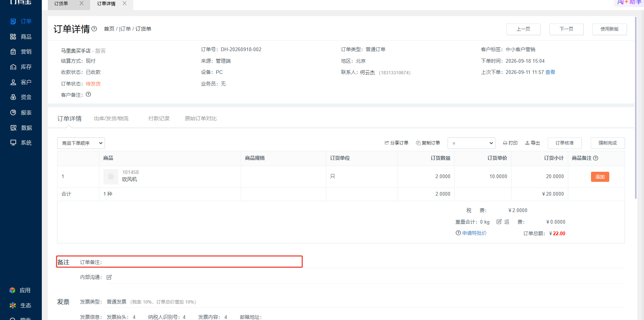The image size is (644, 320).
Task: Export the order with 导出
Action: pos(532,143)
